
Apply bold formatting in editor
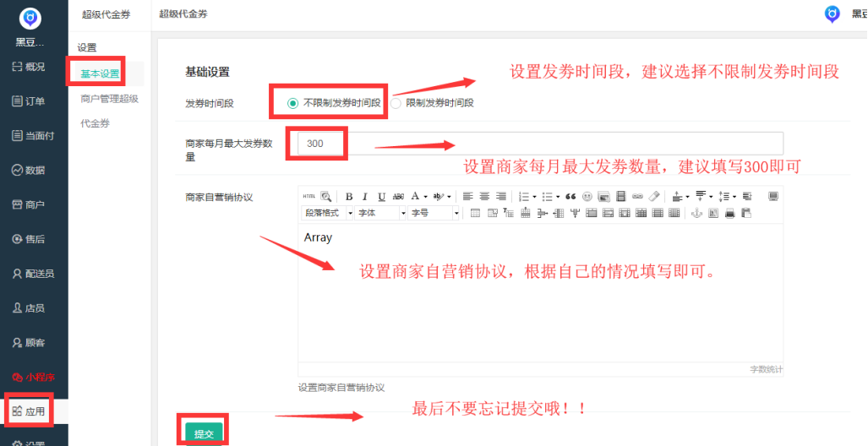pos(349,197)
